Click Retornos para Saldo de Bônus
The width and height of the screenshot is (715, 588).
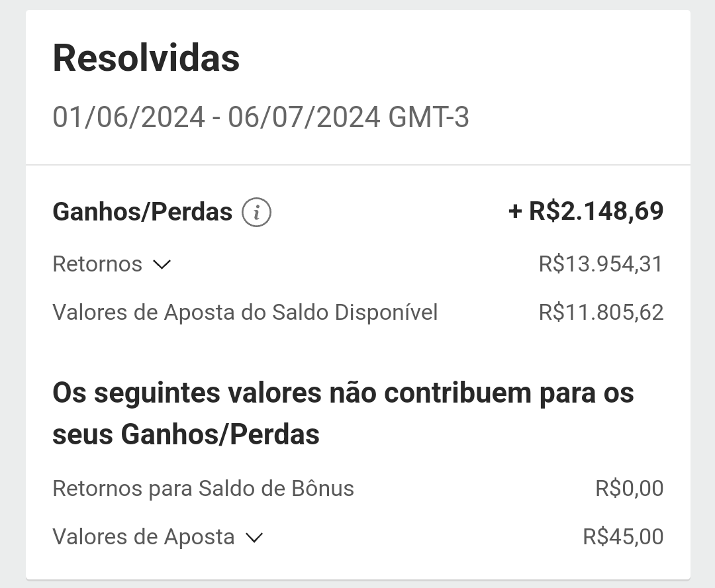pos(203,489)
